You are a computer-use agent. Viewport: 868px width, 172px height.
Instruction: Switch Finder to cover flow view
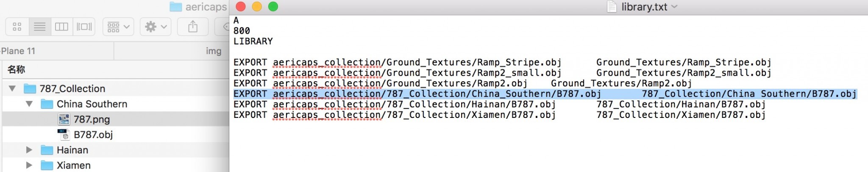(84, 27)
